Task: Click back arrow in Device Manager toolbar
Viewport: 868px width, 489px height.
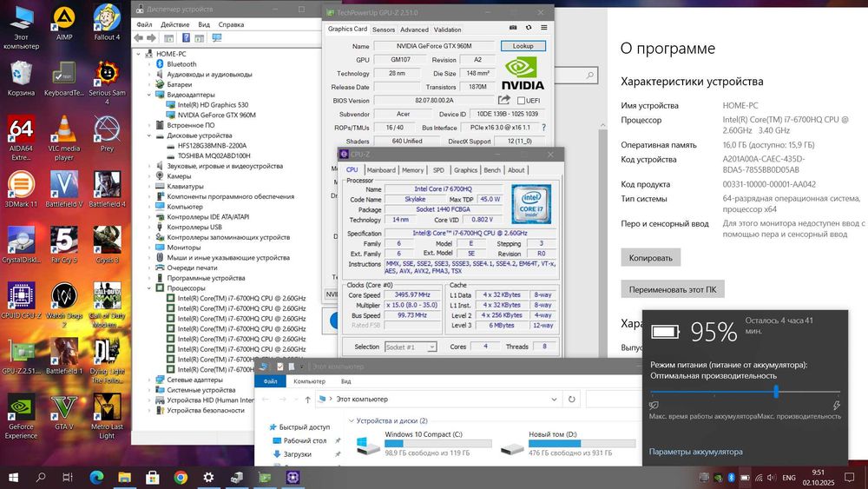Action: click(138, 37)
